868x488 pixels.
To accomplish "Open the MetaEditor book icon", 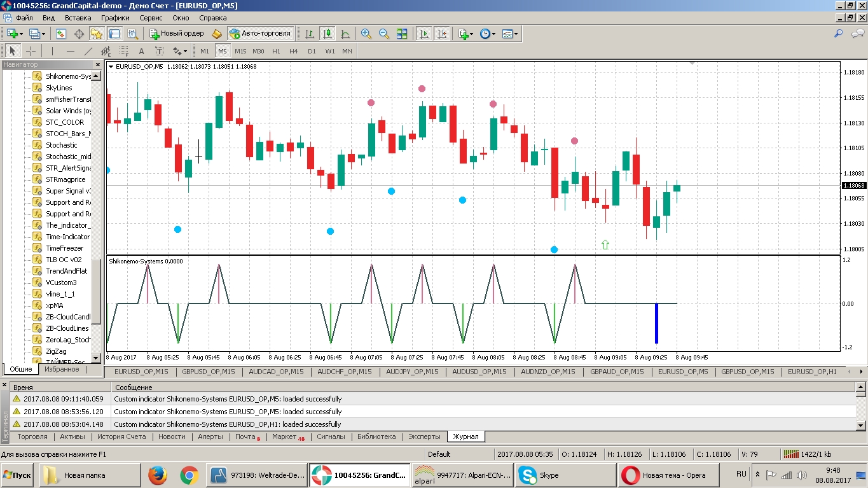I will pos(216,34).
